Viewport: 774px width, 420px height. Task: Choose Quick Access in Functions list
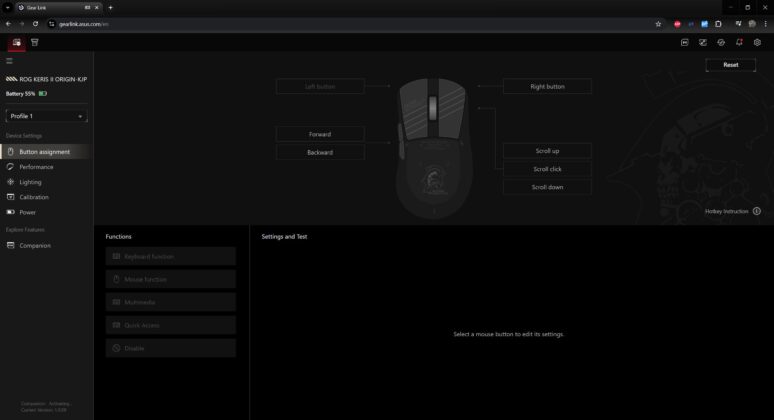click(x=170, y=325)
